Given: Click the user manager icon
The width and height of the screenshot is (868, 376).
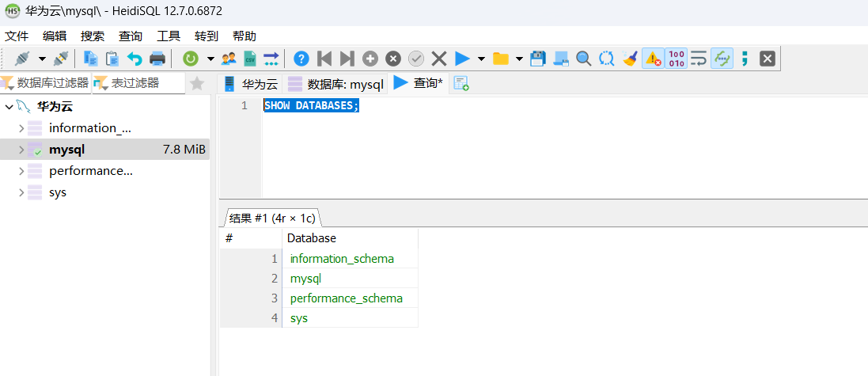Looking at the screenshot, I should tap(229, 59).
